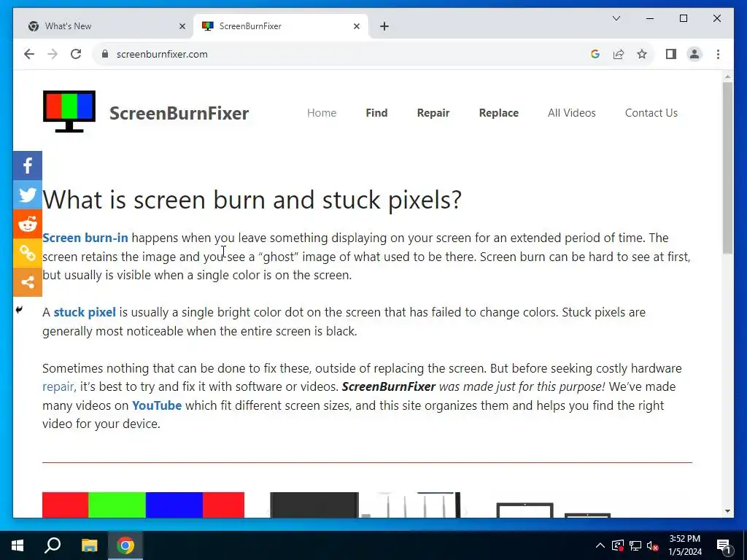This screenshot has height=560, width=747.
Task: Click the page vertical scrollbar thumb
Action: click(x=727, y=168)
